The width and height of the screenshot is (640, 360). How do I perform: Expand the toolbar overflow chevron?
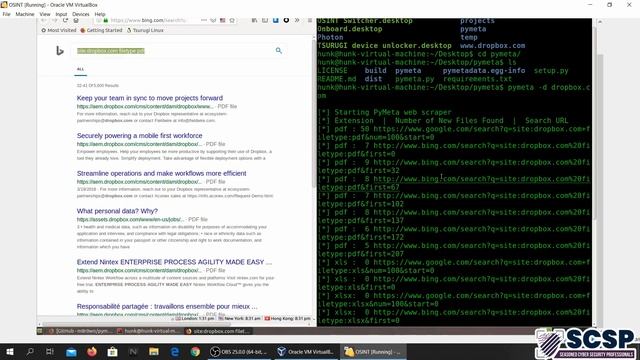[x=297, y=20]
